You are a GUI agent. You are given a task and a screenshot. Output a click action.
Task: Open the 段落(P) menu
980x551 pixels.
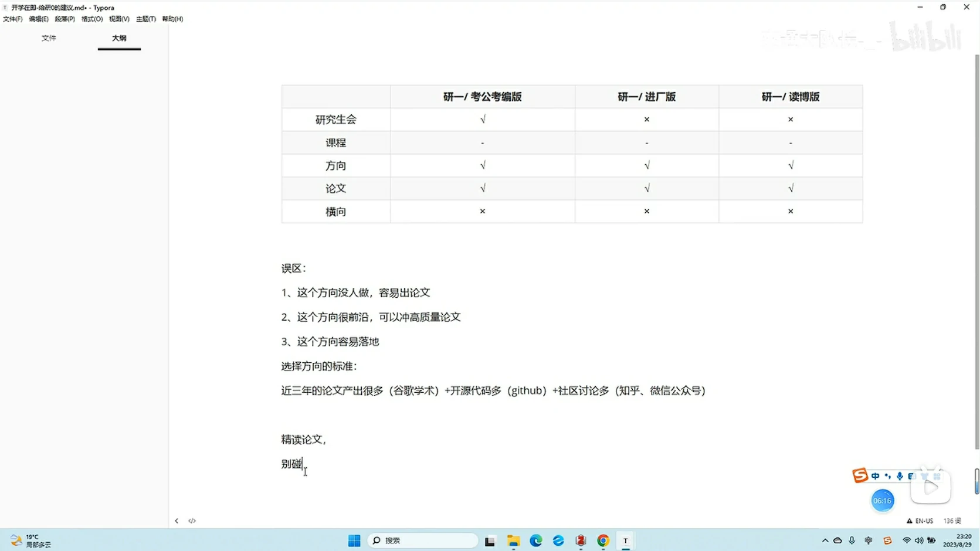[x=65, y=19]
